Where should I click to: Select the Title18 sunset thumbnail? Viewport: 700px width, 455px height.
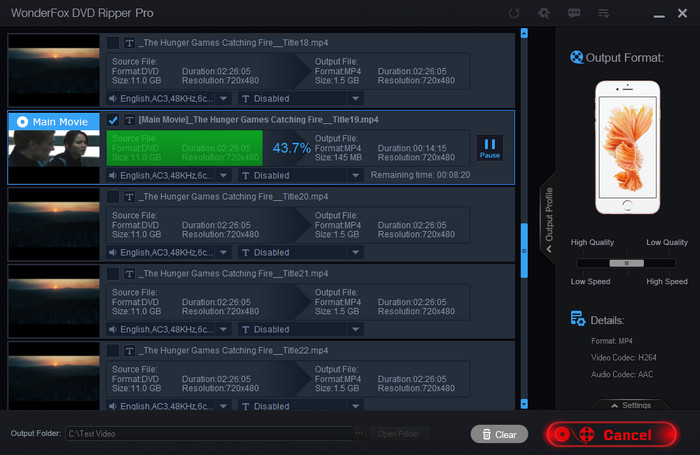(x=54, y=70)
